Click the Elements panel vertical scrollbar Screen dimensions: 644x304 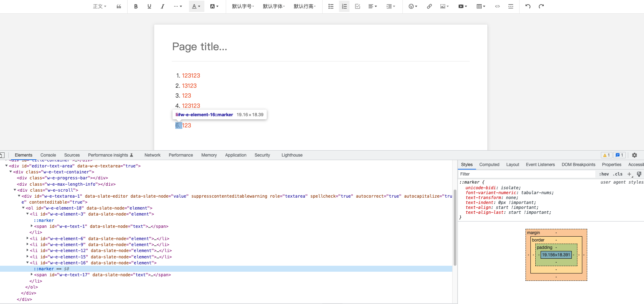(x=455, y=227)
